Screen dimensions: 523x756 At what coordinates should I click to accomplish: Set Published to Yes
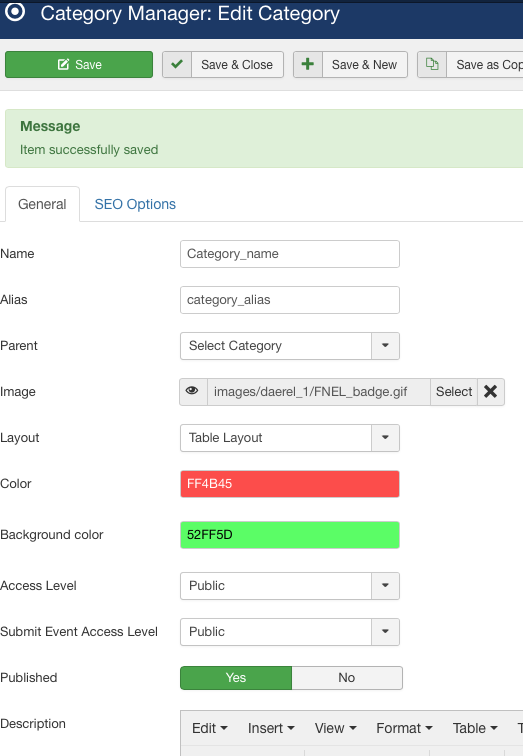click(236, 678)
